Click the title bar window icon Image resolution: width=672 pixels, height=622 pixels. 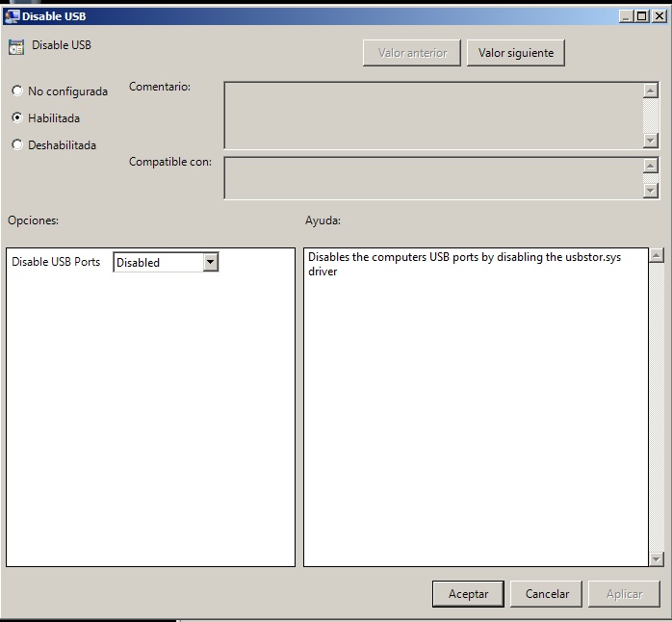[13, 15]
